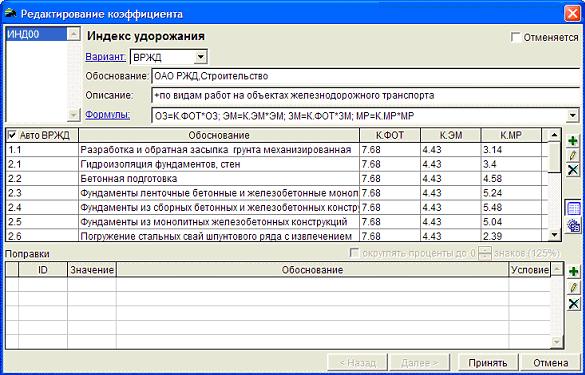Viewport: 585px width, 375px height.
Task: Open the table view icon beside coefficients
Action: pos(573,209)
